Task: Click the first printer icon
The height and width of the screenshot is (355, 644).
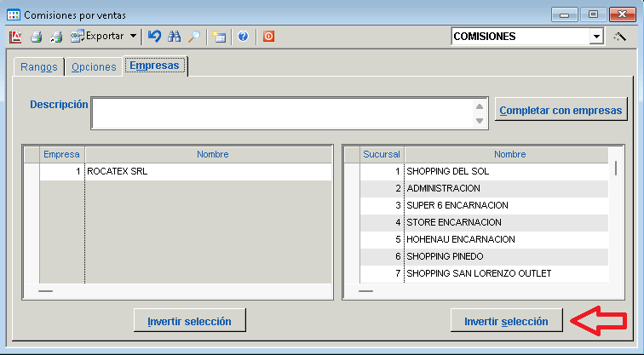Action: (x=36, y=37)
